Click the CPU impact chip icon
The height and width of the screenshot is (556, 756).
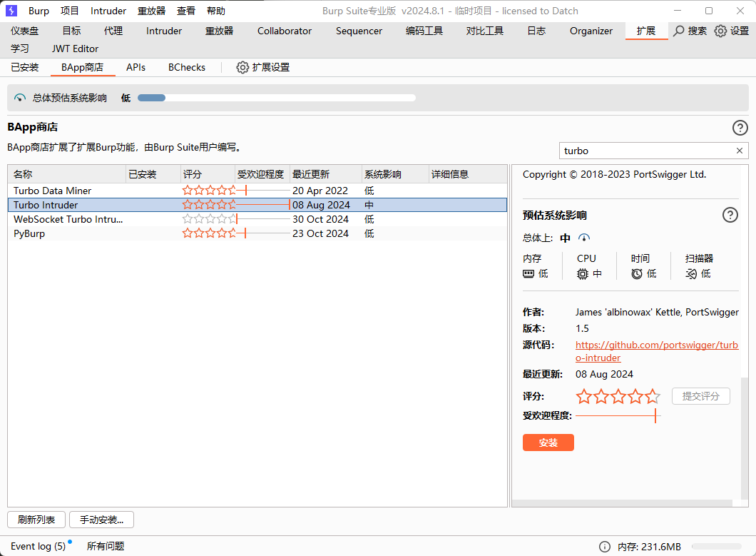[583, 273]
